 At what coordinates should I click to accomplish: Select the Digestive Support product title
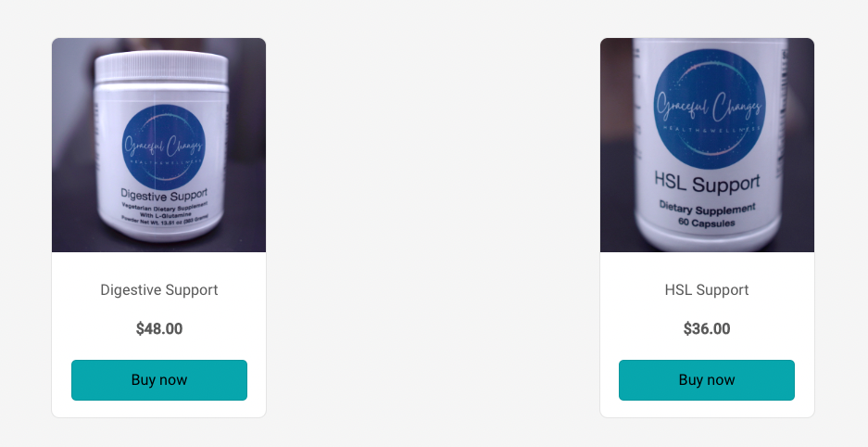click(x=159, y=289)
